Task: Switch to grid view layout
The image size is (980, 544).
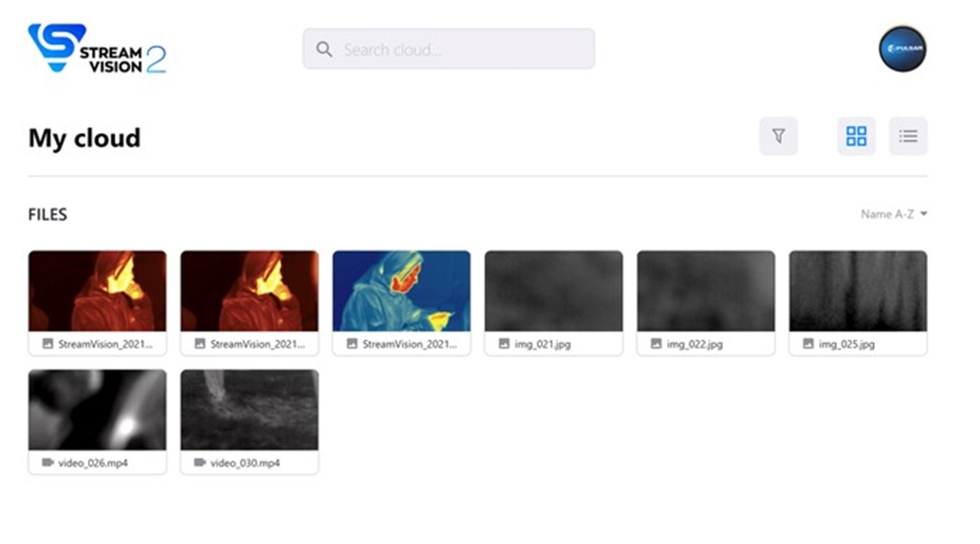Action: pyautogui.click(x=856, y=136)
